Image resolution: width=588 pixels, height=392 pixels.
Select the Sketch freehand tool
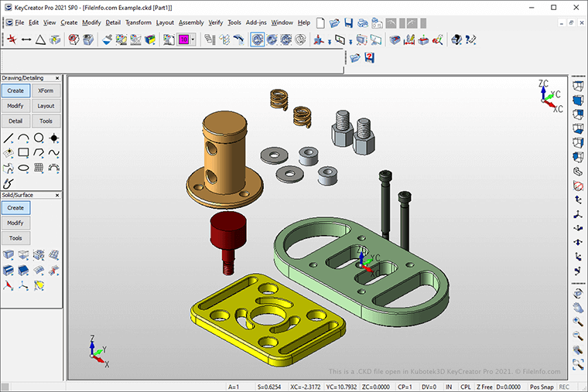pyautogui.click(x=9, y=183)
